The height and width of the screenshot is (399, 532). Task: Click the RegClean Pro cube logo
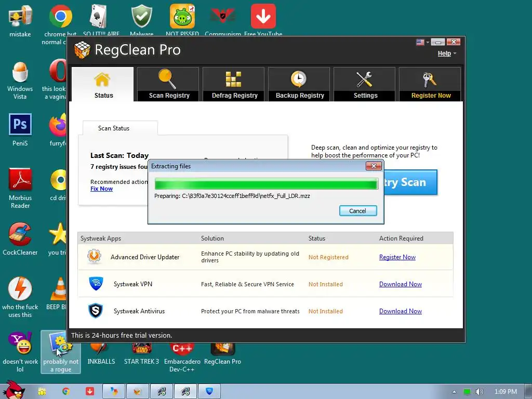[82, 50]
